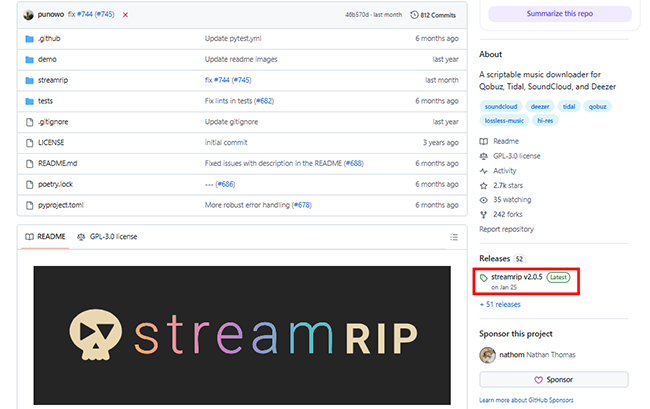Open the README outline list icon

pyautogui.click(x=454, y=237)
